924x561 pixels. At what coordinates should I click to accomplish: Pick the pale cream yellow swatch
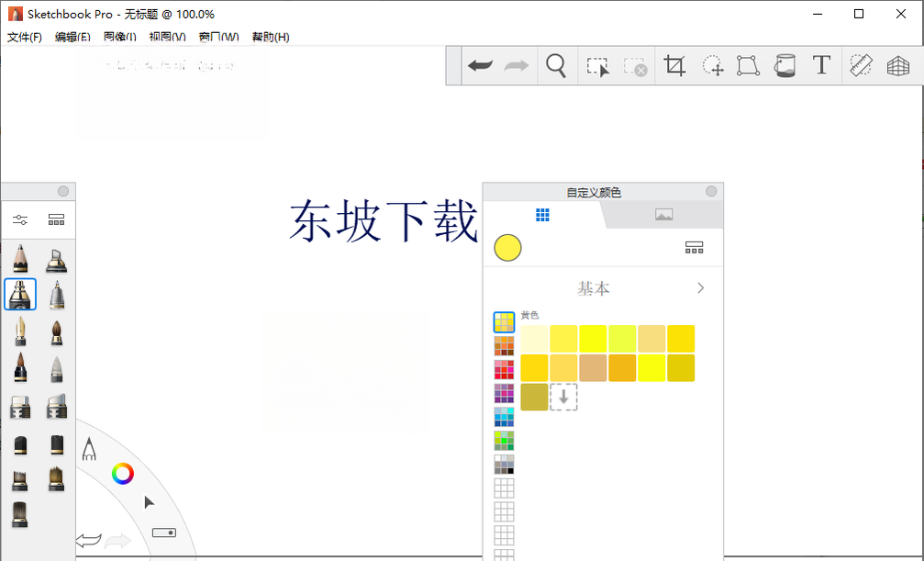pos(534,339)
